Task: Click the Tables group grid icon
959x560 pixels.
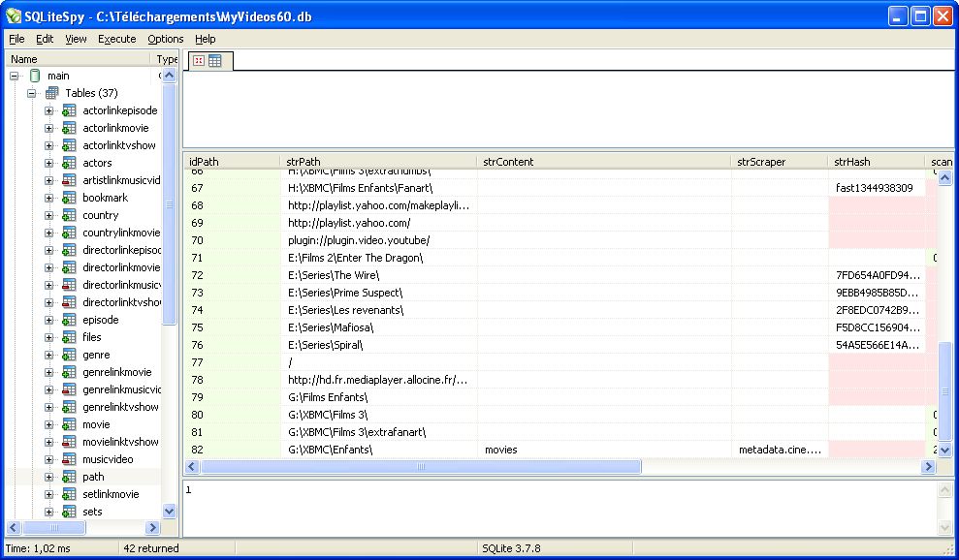Action: (52, 93)
